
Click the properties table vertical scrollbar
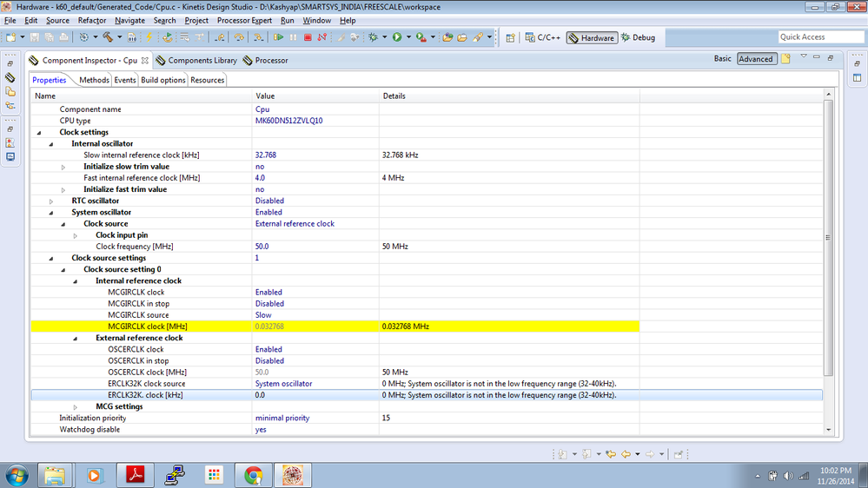(828, 239)
